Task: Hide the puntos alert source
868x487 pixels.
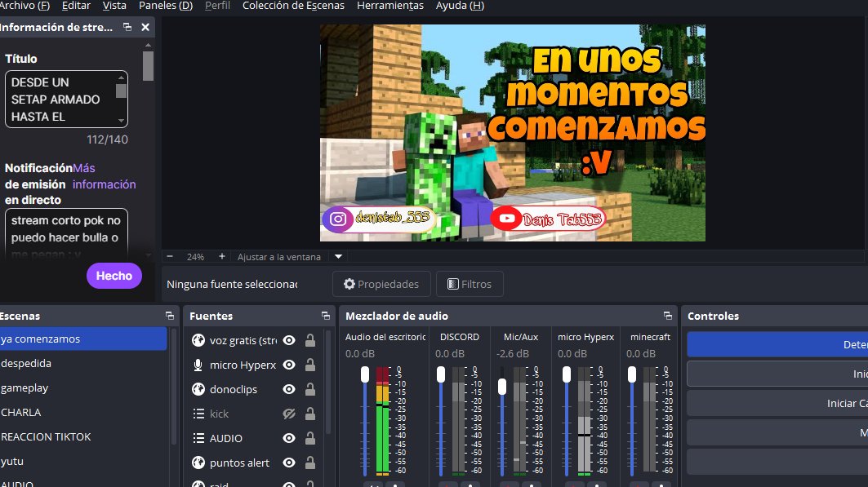Action: (x=289, y=463)
